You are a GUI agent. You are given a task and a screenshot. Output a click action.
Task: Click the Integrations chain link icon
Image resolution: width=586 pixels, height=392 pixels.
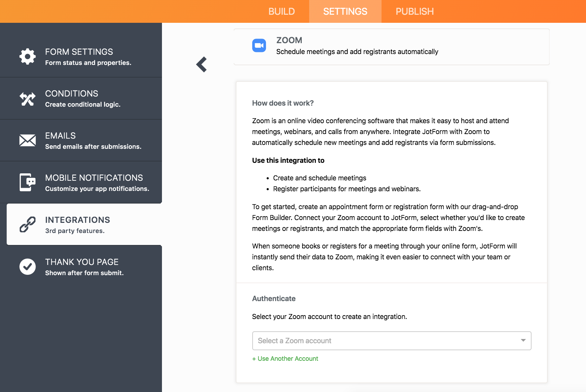[x=27, y=225]
